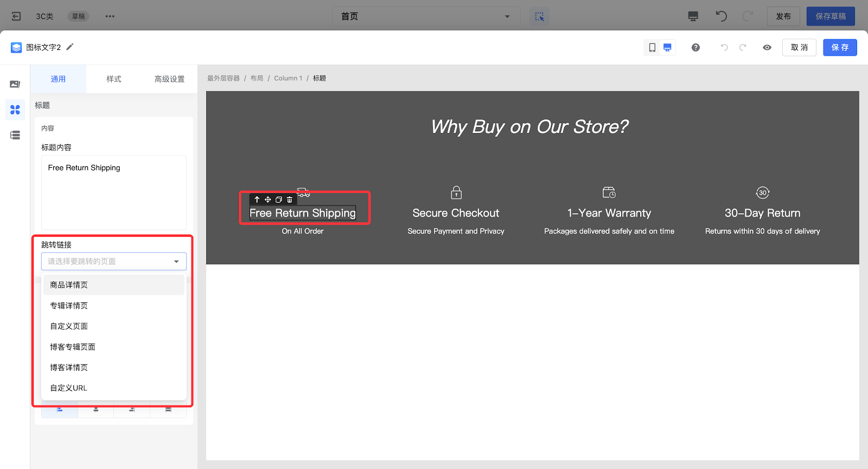Delete the selected heading with trash icon
Image resolution: width=868 pixels, height=469 pixels.
[x=290, y=200]
